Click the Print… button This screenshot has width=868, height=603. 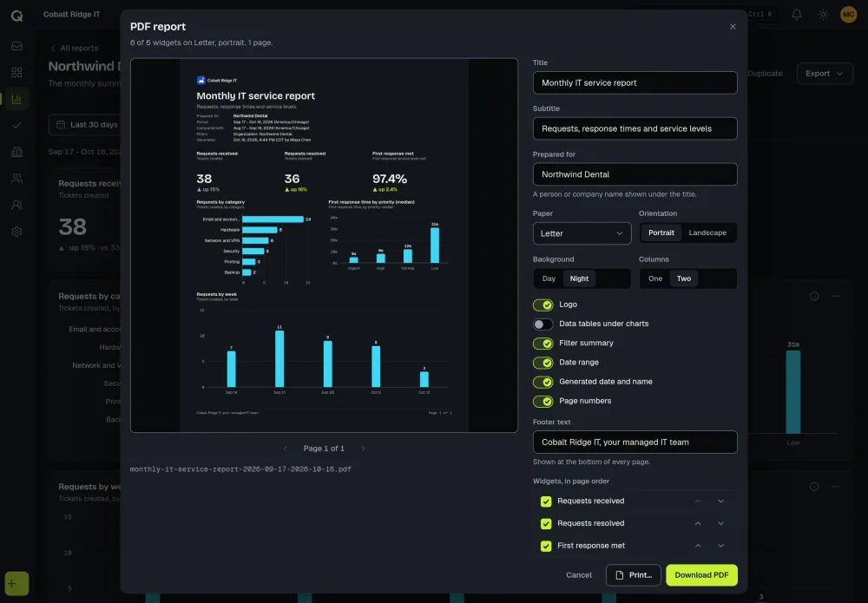[634, 575]
